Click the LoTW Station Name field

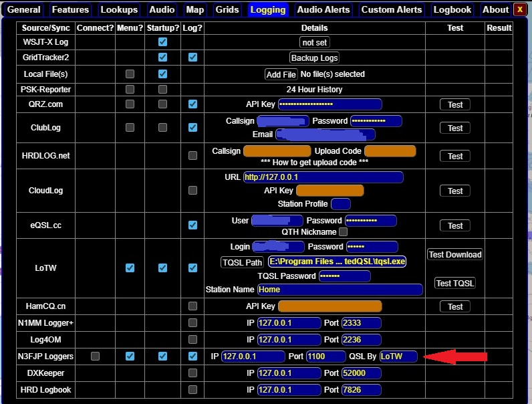tap(340, 290)
